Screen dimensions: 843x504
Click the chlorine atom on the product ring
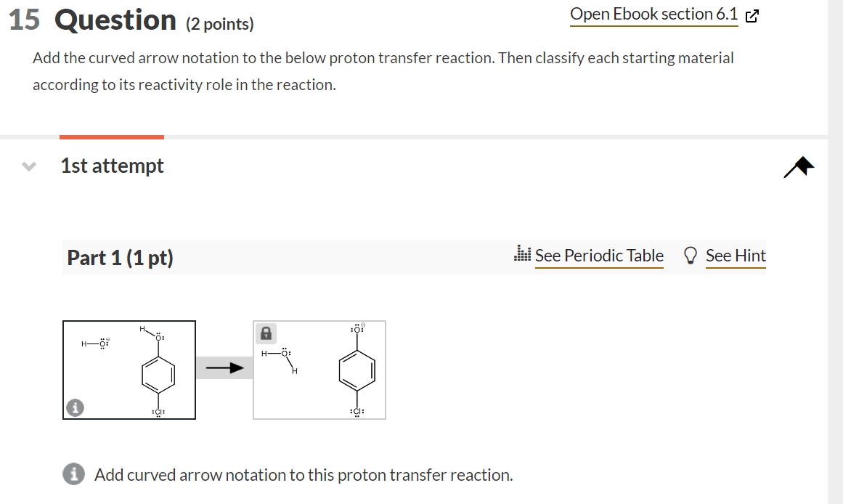pyautogui.click(x=357, y=410)
